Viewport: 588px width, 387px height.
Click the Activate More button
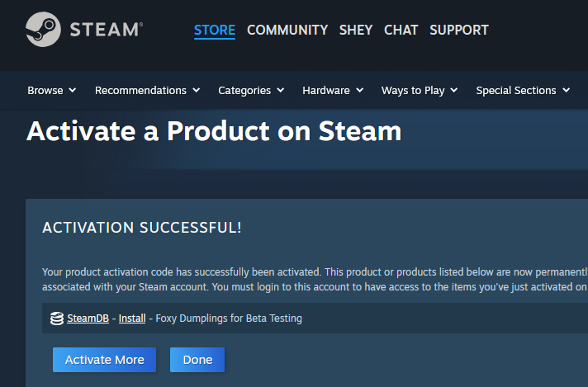pyautogui.click(x=104, y=360)
